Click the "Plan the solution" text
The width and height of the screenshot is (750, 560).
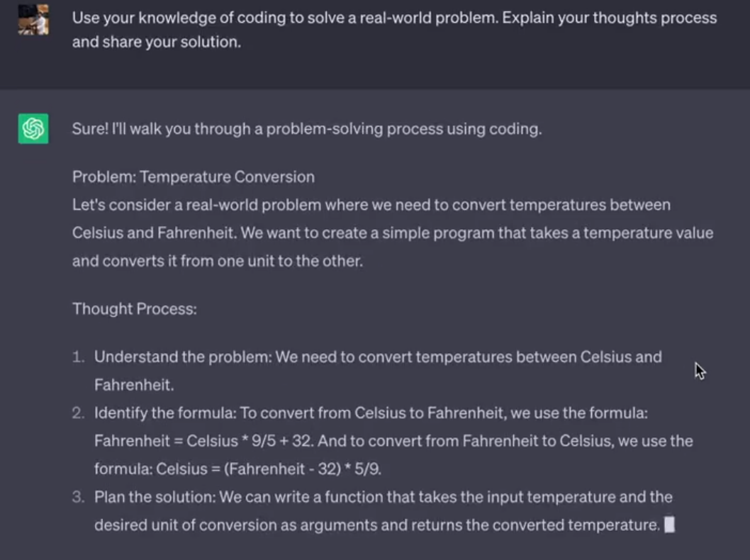pyautogui.click(x=155, y=497)
